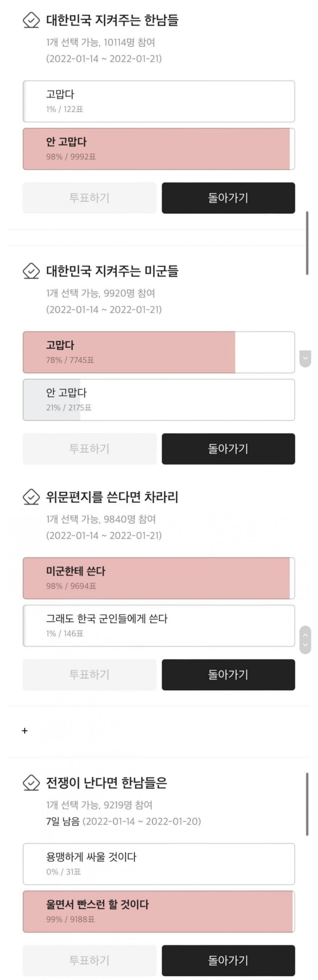Click the poll icon beside '위문편지를 쓴다면 차라리'
318x980 pixels.
pos(31,497)
